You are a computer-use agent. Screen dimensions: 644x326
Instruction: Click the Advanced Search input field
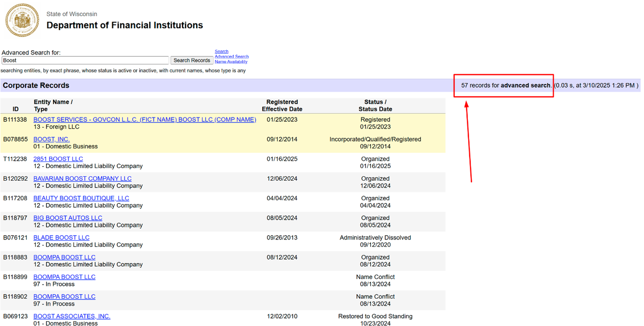coord(85,60)
